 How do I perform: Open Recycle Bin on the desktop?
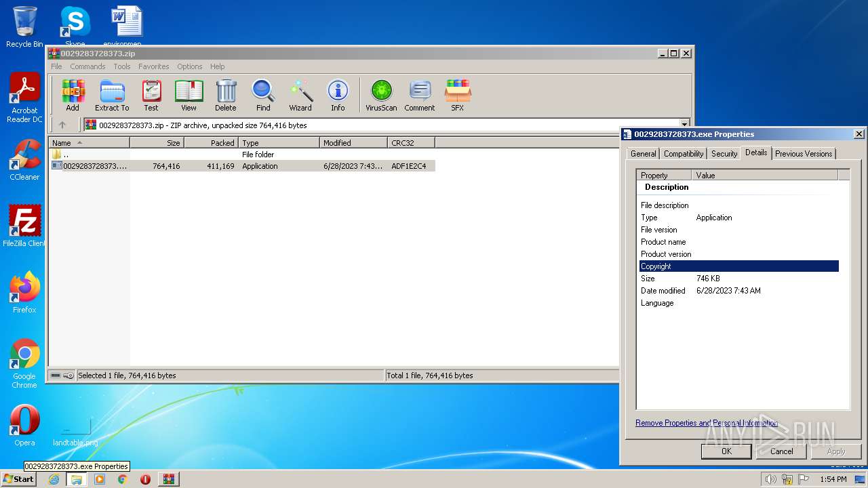coord(24,27)
